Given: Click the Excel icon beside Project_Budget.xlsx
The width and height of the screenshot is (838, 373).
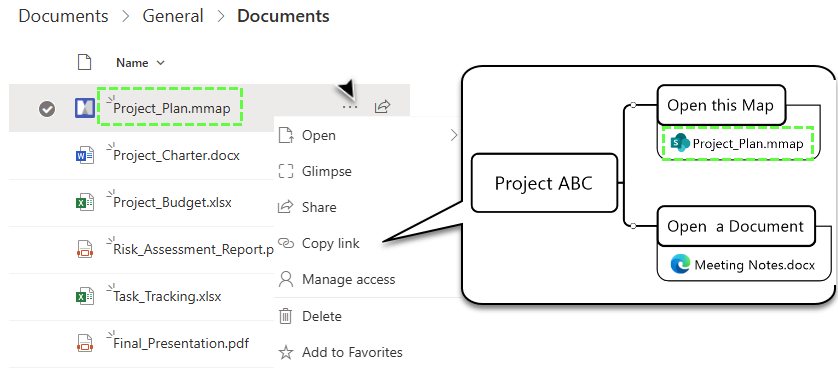Looking at the screenshot, I should pyautogui.click(x=85, y=203).
